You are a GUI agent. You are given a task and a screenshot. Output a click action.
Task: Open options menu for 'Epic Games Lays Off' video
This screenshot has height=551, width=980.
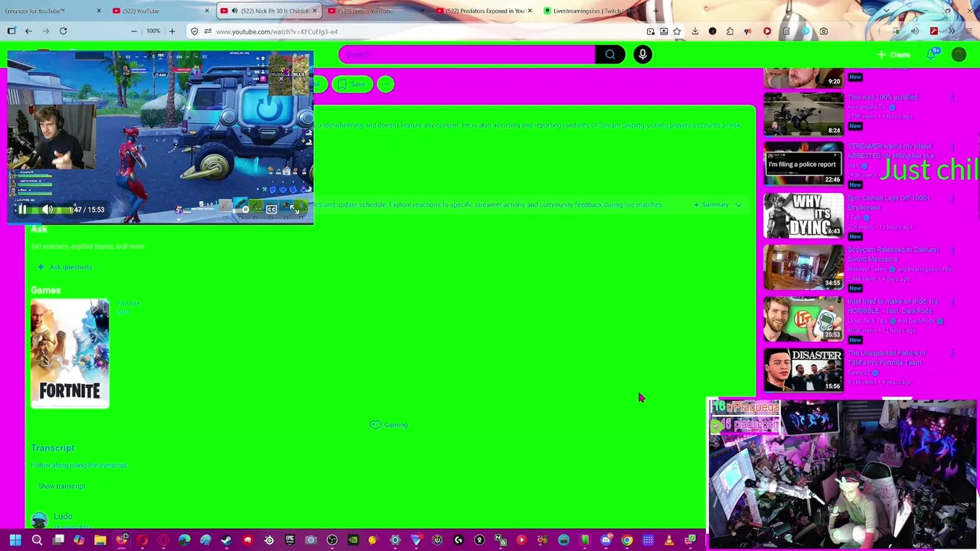tap(952, 200)
